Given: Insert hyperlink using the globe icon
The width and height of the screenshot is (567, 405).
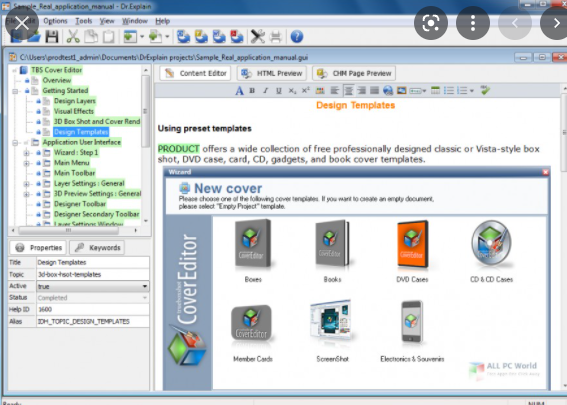Looking at the screenshot, I should click(388, 90).
